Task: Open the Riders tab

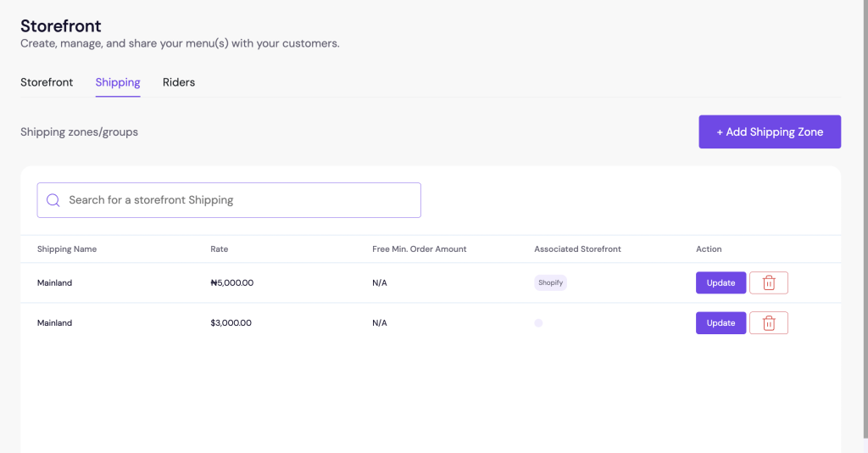Action: [179, 82]
